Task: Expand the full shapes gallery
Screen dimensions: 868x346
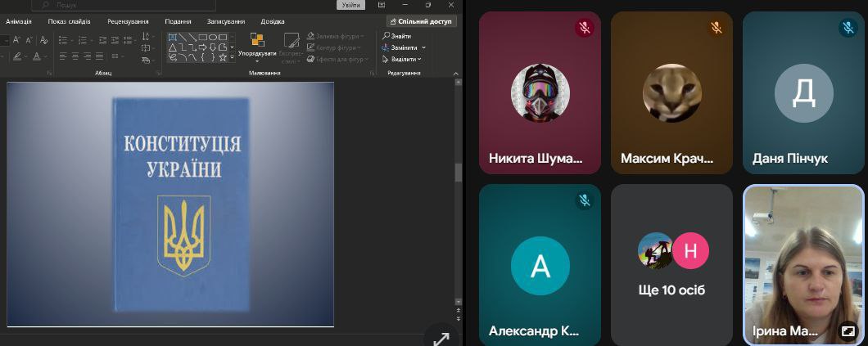Action: pyautogui.click(x=232, y=57)
